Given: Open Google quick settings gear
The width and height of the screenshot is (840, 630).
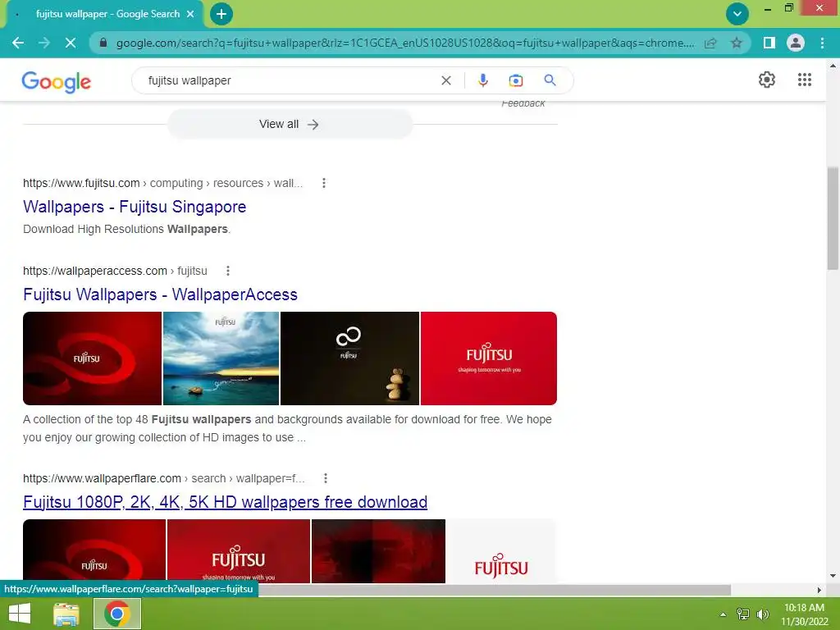Looking at the screenshot, I should [x=767, y=80].
